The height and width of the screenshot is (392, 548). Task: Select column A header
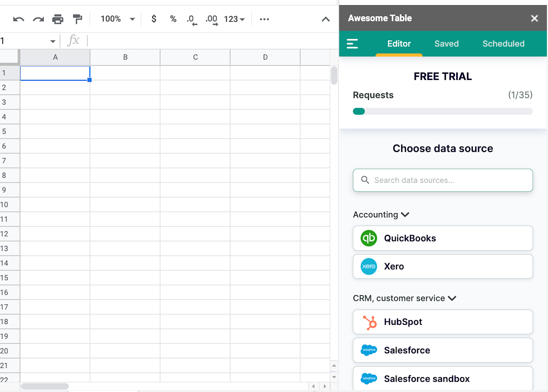55,57
